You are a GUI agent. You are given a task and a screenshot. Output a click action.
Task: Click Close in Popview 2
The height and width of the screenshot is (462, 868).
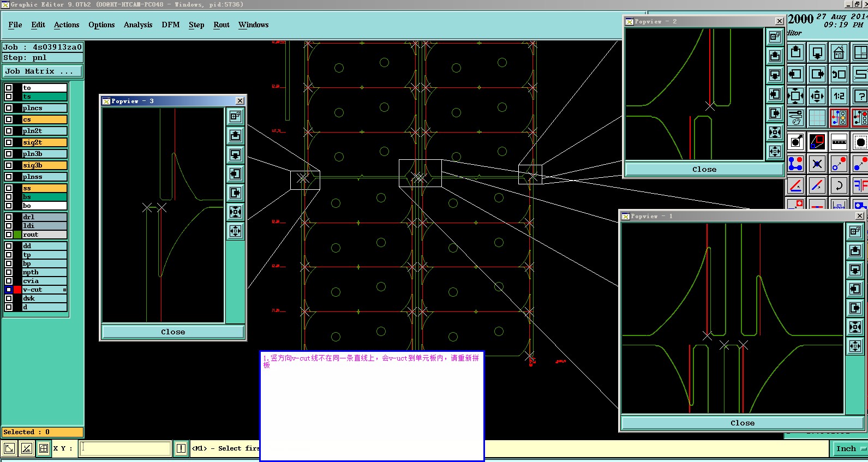[704, 169]
